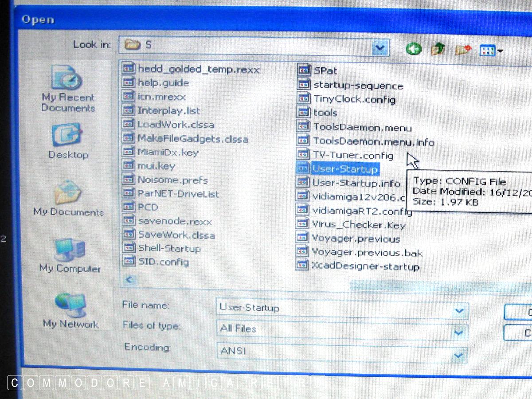Open My Documents in places bar
Image resolution: width=532 pixels, height=399 pixels.
[68, 198]
